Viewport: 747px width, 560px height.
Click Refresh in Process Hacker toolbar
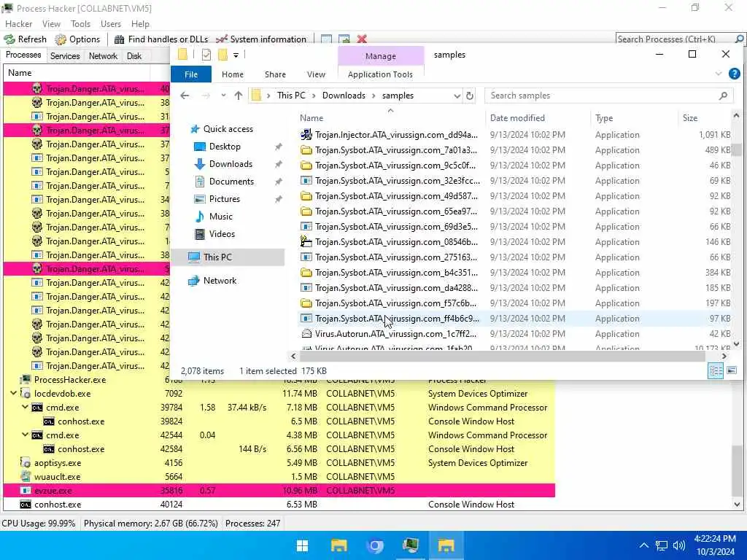(x=26, y=39)
